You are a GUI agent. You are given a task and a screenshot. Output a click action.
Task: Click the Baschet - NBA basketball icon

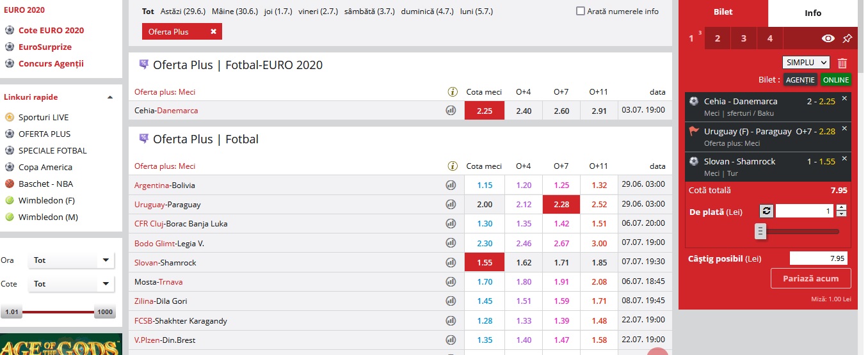point(9,184)
